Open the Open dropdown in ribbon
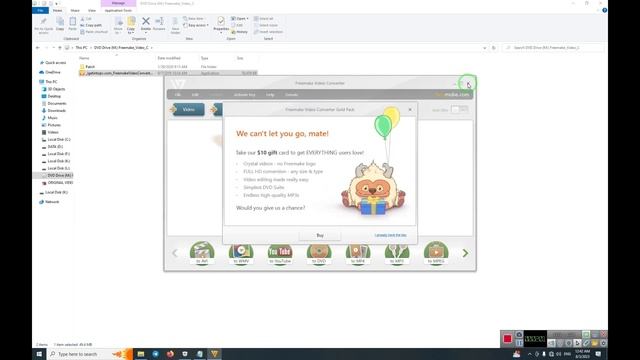This screenshot has width=640, height=360. pyautogui.click(x=240, y=19)
